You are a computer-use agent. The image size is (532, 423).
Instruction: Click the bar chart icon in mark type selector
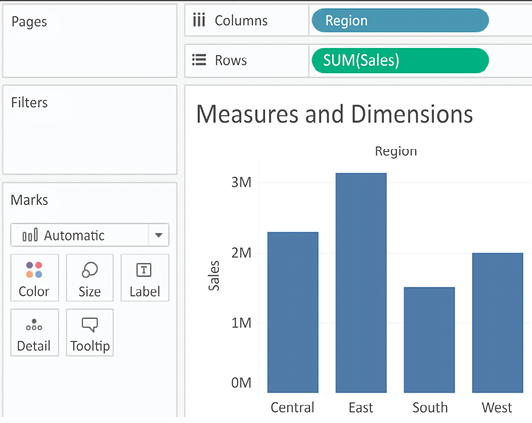coord(30,235)
